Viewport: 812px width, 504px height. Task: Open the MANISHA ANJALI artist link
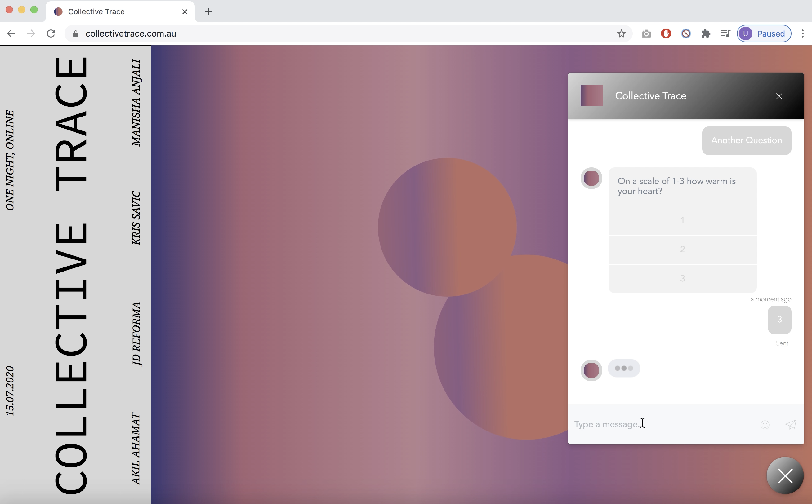tap(136, 103)
